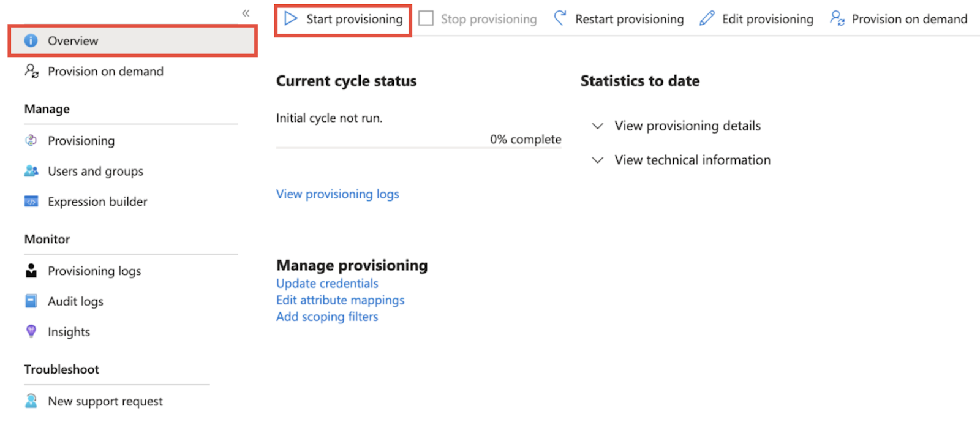This screenshot has width=980, height=430.
Task: Click the Update credentials link
Action: click(327, 284)
